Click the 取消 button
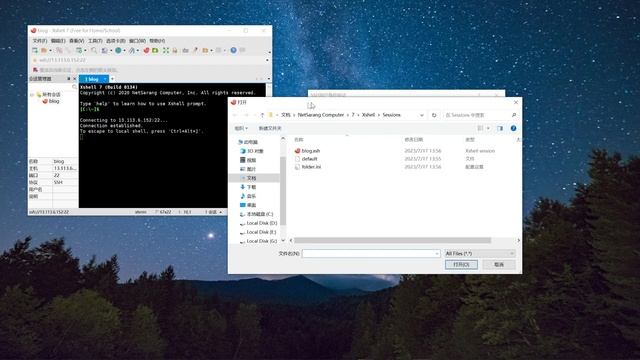 (x=499, y=264)
